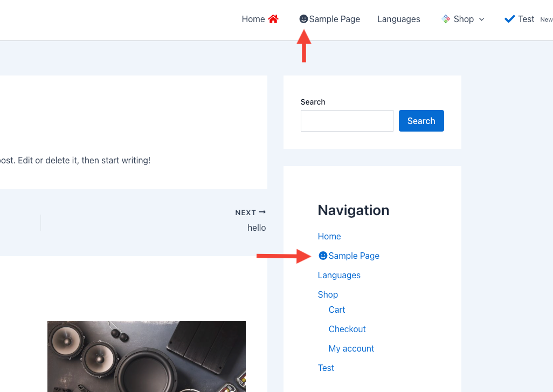553x392 pixels.
Task: Click the red home icon in header
Action: tap(273, 19)
